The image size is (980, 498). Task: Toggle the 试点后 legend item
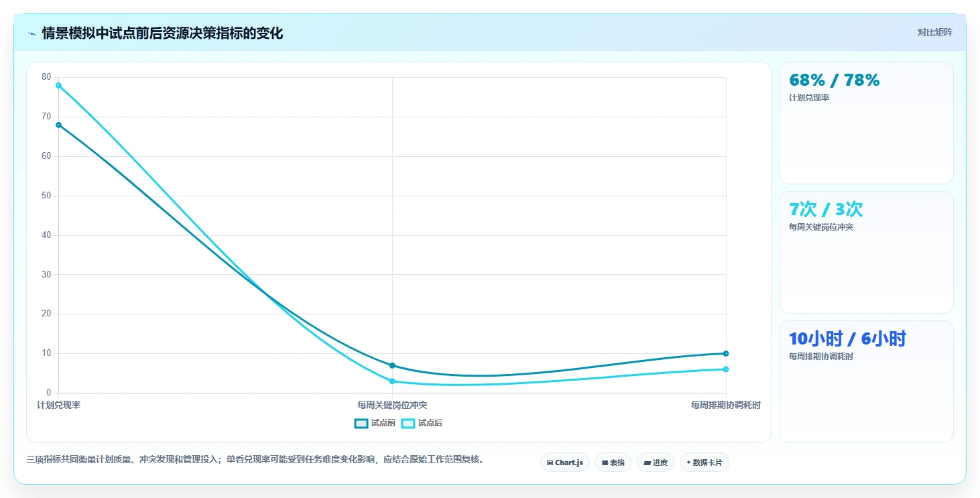click(422, 423)
